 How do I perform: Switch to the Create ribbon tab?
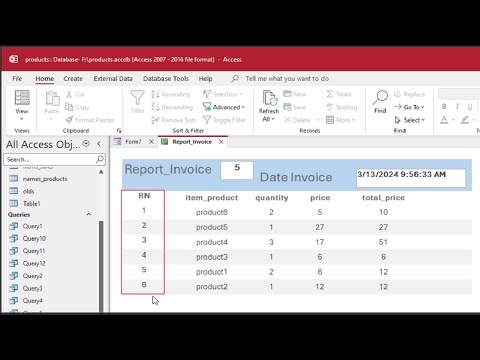pos(73,79)
